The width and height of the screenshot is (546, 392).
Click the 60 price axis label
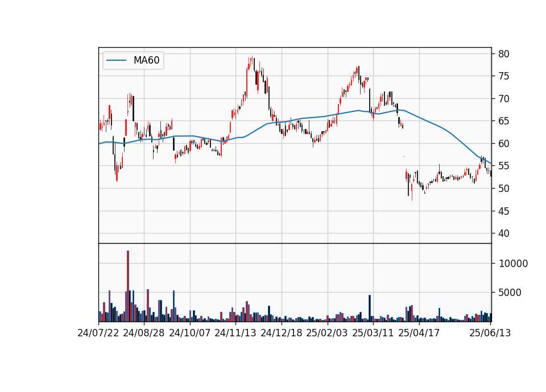click(503, 144)
